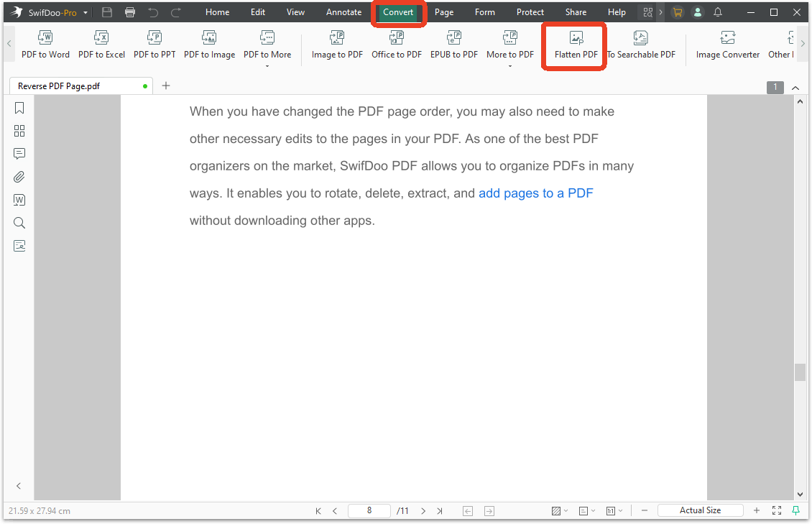Click the To Searchable PDF tool

coord(641,45)
